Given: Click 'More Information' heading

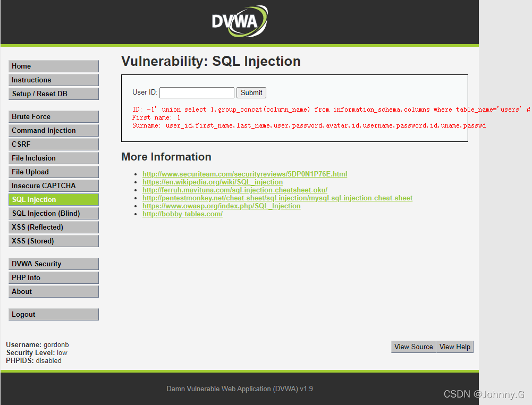Looking at the screenshot, I should (166, 157).
